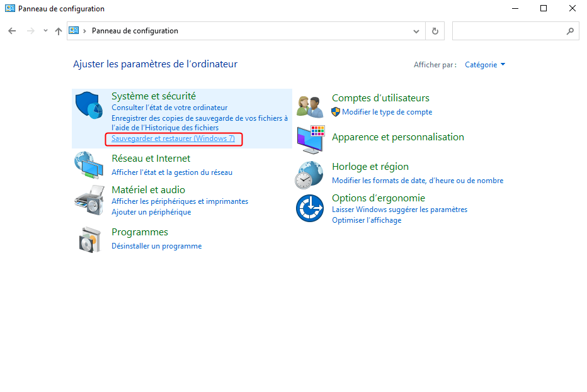Click the Matériel et audio printer icon
The image size is (587, 392).
(x=89, y=200)
